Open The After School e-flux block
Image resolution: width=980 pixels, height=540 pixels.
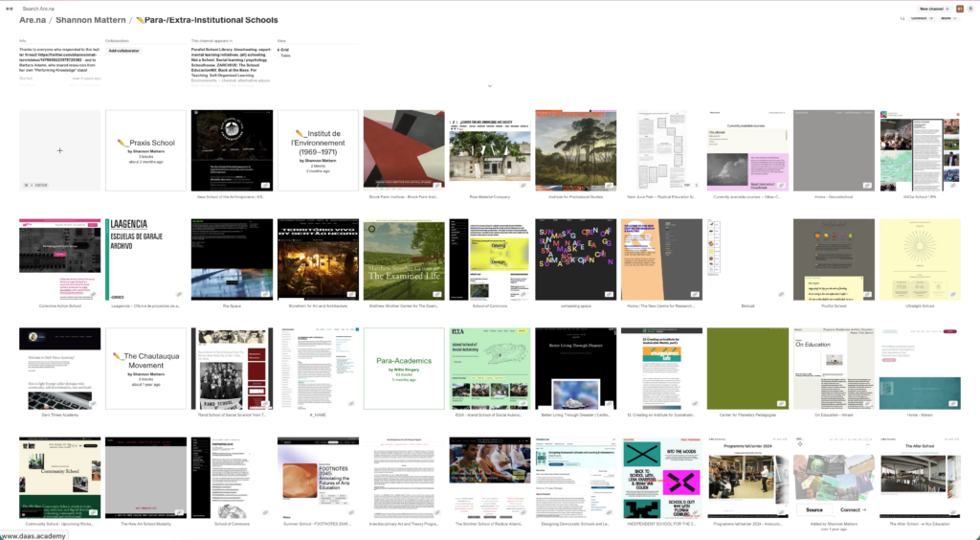coord(920,478)
